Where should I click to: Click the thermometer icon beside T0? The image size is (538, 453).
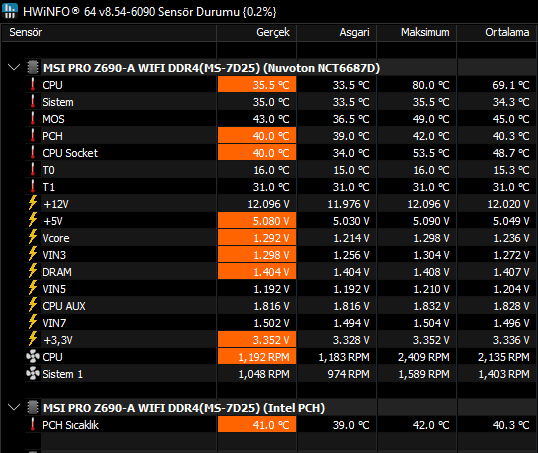33,170
